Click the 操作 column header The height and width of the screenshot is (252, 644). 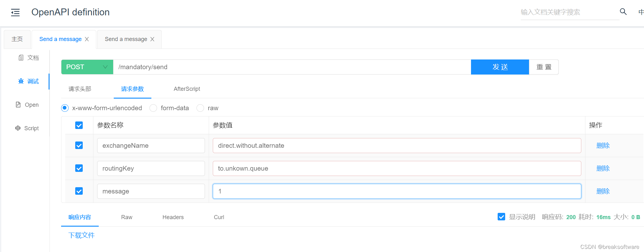click(596, 125)
